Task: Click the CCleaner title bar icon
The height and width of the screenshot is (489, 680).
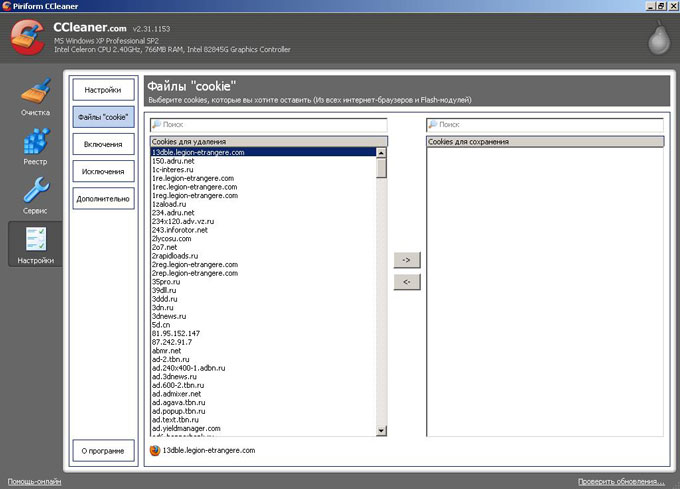Action: coord(7,6)
